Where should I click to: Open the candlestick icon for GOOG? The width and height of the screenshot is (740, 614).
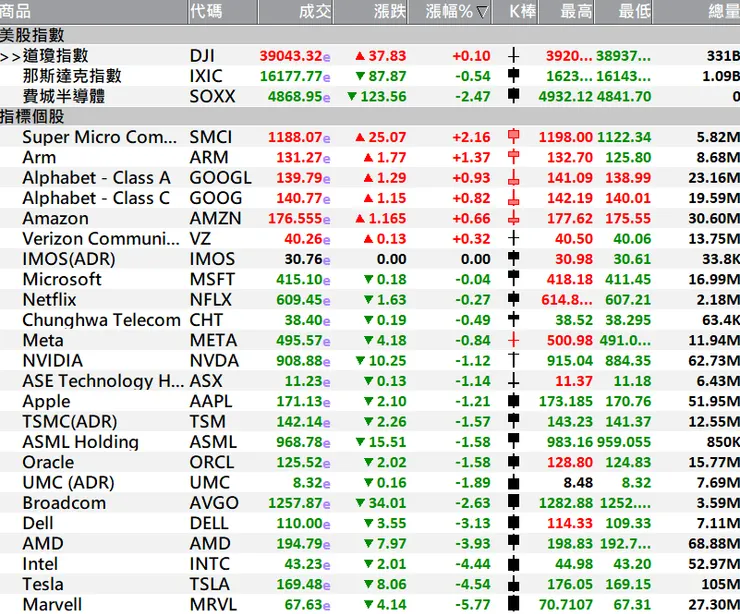pyautogui.click(x=513, y=198)
